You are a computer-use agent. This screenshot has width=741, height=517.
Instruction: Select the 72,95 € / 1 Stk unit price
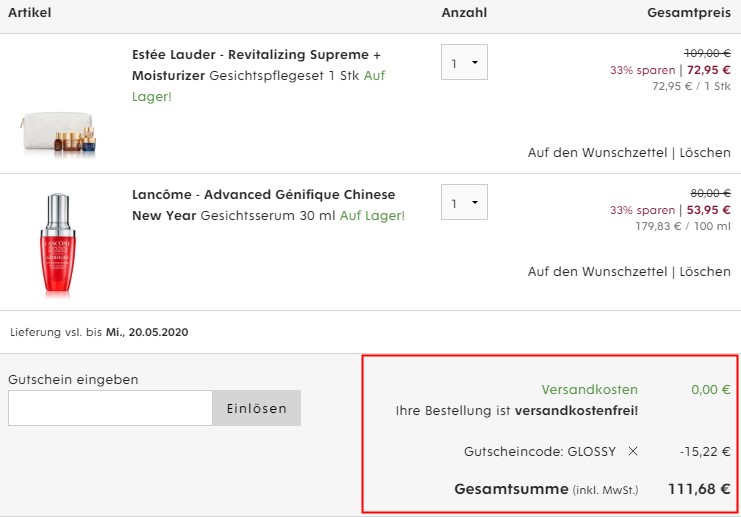(x=691, y=86)
